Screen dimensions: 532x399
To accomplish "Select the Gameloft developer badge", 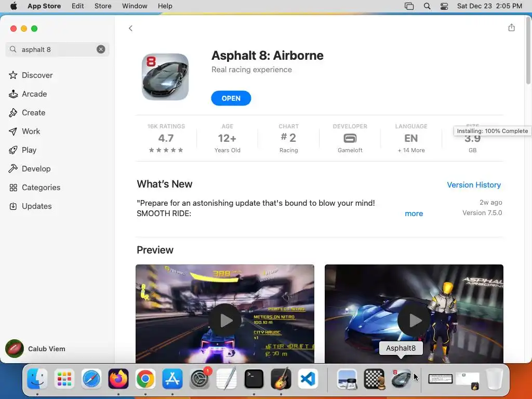I will pos(350,139).
